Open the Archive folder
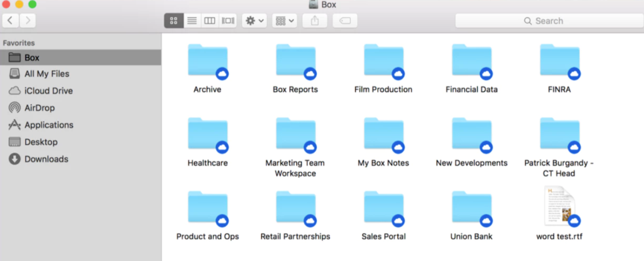This screenshot has width=644, height=261. (x=208, y=61)
